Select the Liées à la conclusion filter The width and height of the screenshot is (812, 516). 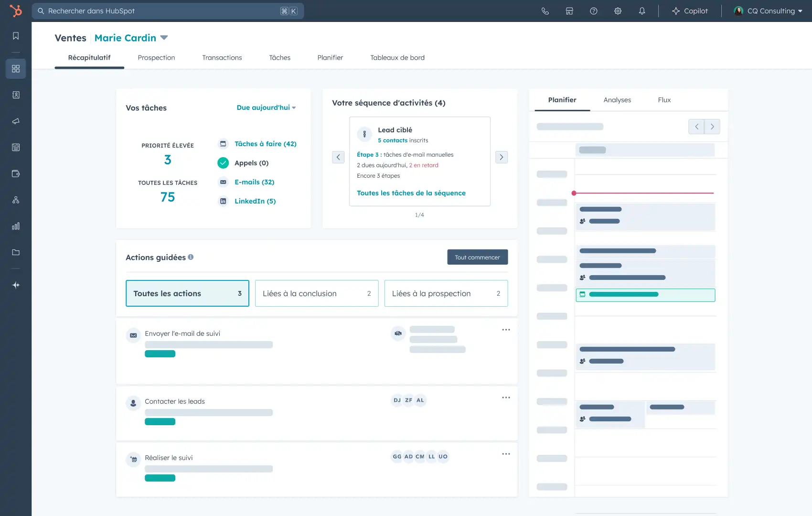(317, 293)
